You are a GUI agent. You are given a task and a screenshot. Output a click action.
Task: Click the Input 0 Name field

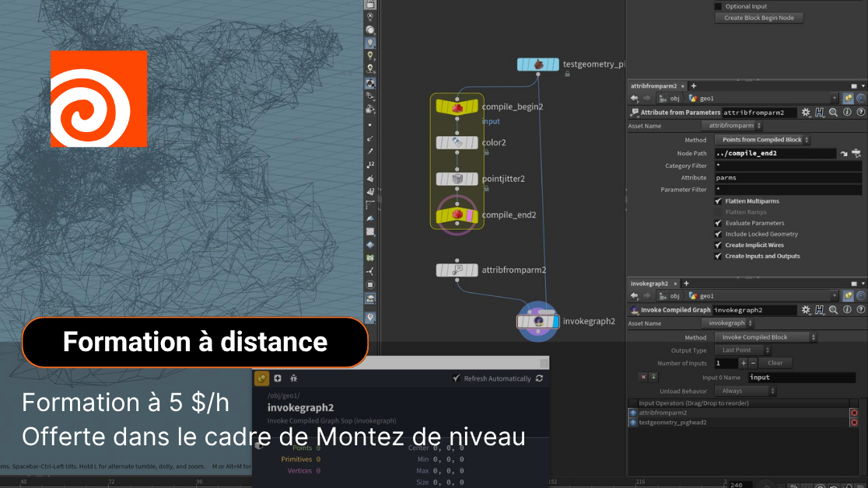[x=802, y=378]
